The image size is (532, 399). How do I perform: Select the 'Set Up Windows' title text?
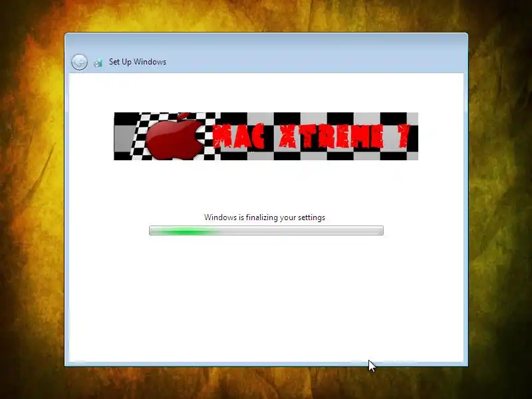[x=138, y=62]
